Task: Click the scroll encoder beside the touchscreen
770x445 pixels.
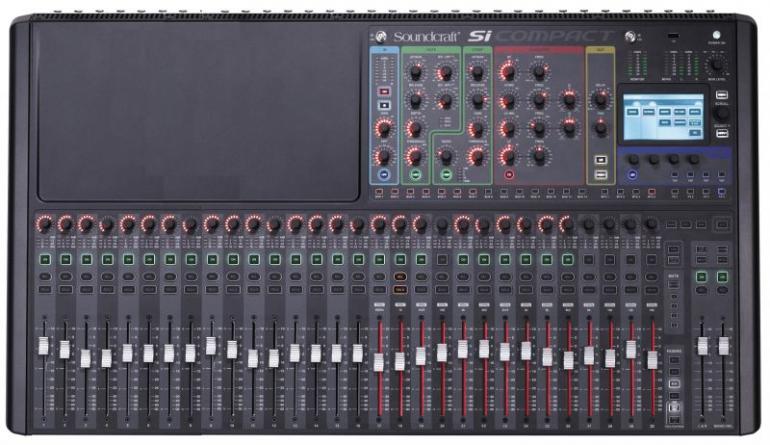Action: pos(721,114)
